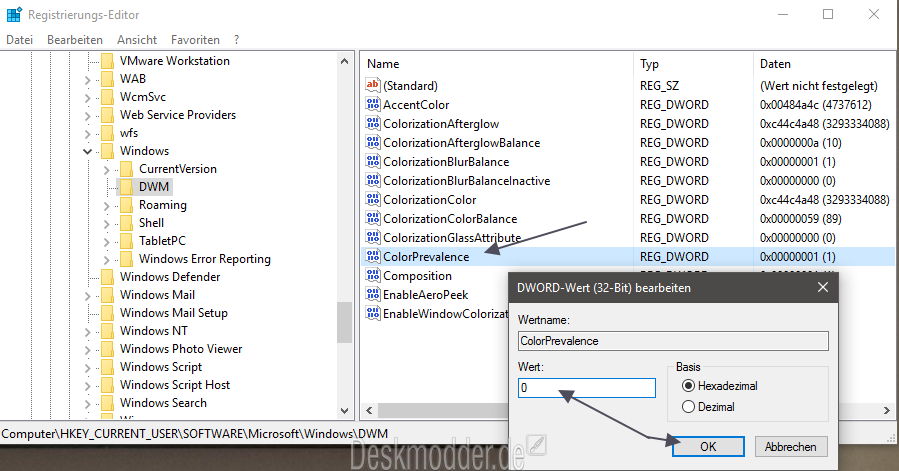Click the EnableAeroPeek DWORD icon
The height and width of the screenshot is (471, 899).
(x=373, y=294)
